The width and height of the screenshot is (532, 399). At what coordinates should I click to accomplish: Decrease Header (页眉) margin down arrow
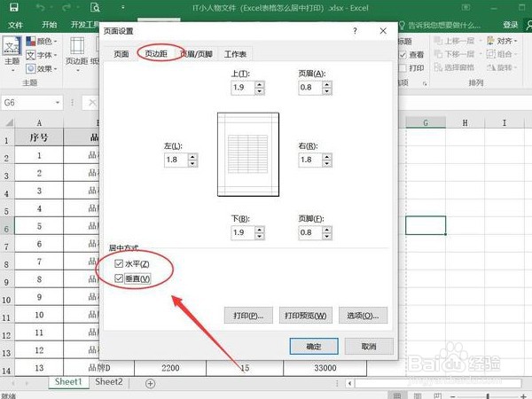[326, 91]
